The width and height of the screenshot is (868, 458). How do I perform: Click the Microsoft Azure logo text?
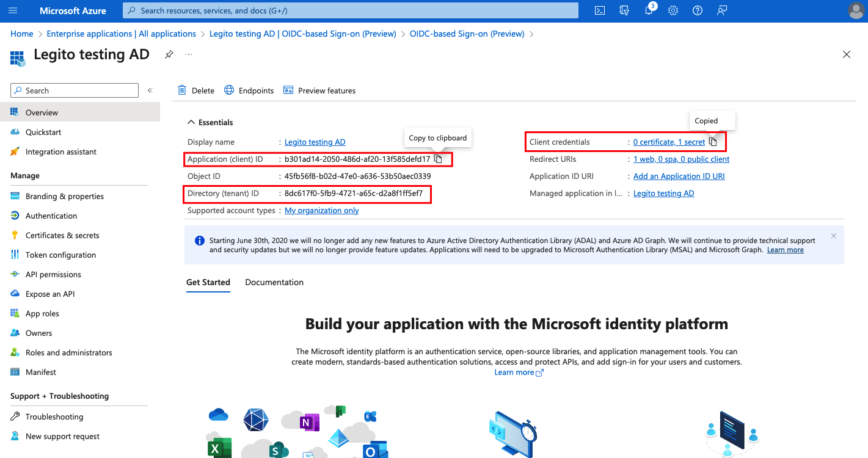(x=73, y=10)
